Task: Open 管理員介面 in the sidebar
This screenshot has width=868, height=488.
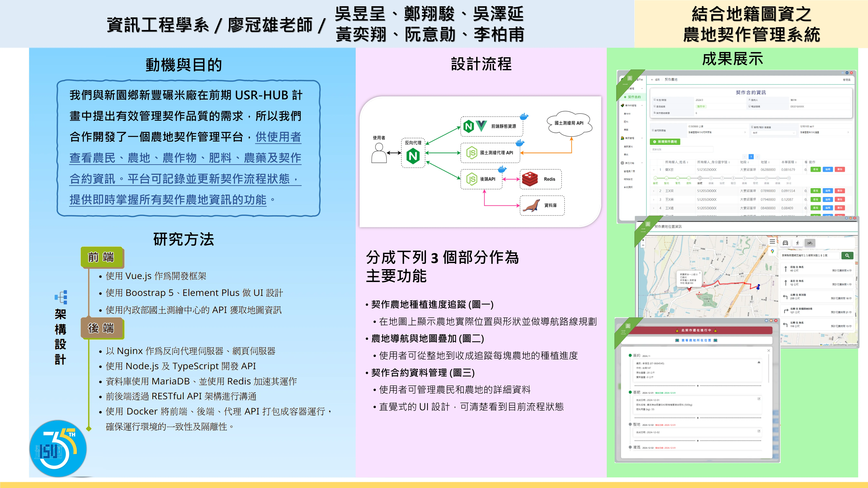Action: (x=629, y=171)
